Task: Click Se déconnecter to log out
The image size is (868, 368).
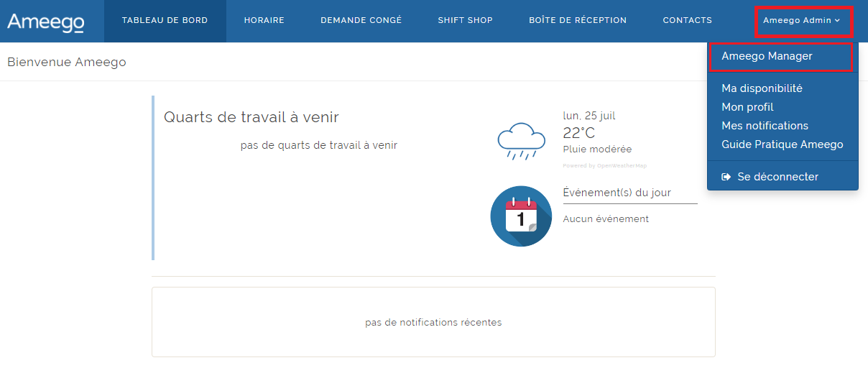Action: pos(777,177)
